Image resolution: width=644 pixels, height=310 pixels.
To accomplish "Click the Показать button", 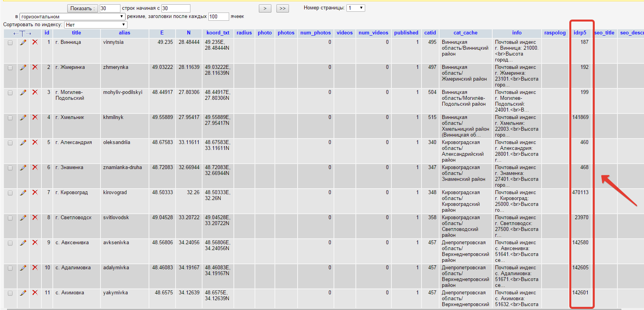I will 83,8.
